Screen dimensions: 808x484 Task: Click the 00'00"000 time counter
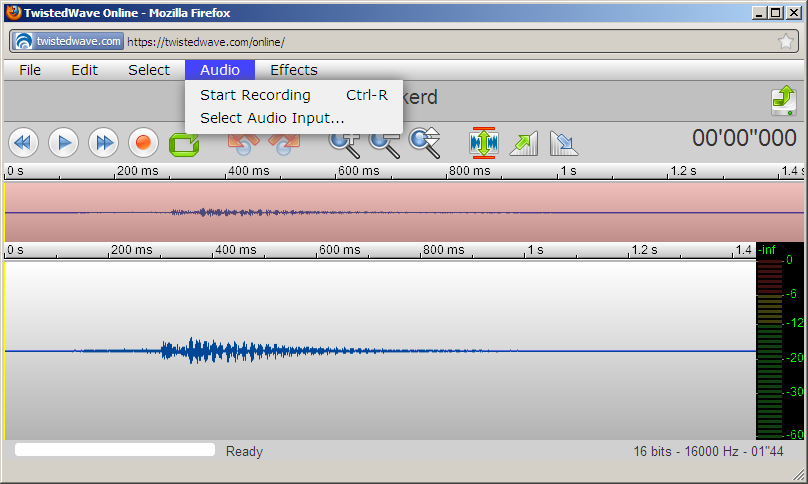tap(744, 138)
